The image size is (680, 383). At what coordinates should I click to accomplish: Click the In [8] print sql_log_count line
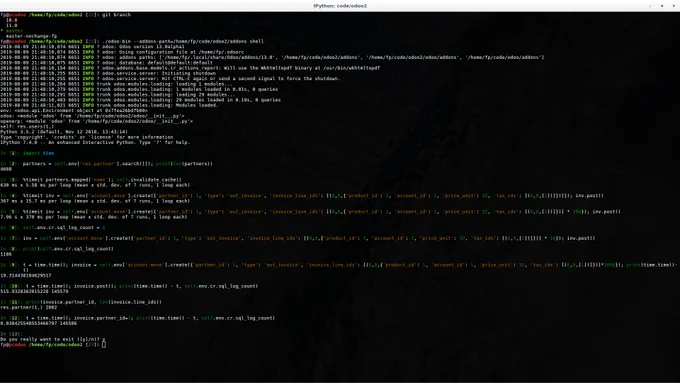point(57,249)
